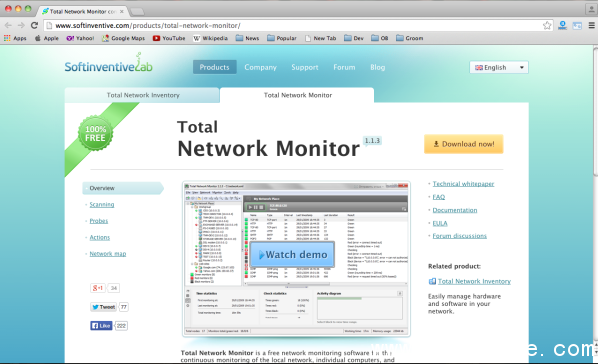Viewport: 598px width, 364px height.
Task: Select the Support navigation item
Action: click(305, 67)
